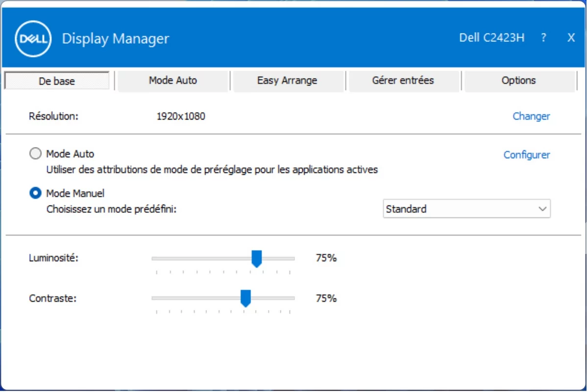
Task: Open help with the question mark
Action: click(543, 38)
